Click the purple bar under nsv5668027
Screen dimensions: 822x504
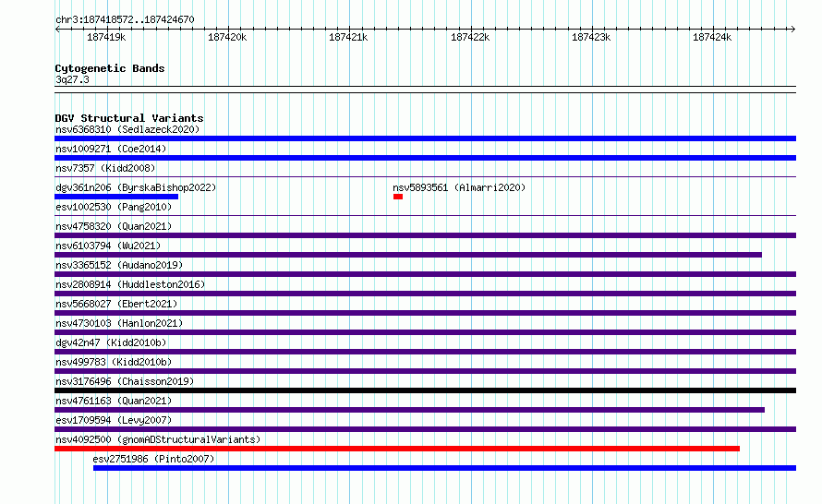click(x=425, y=313)
